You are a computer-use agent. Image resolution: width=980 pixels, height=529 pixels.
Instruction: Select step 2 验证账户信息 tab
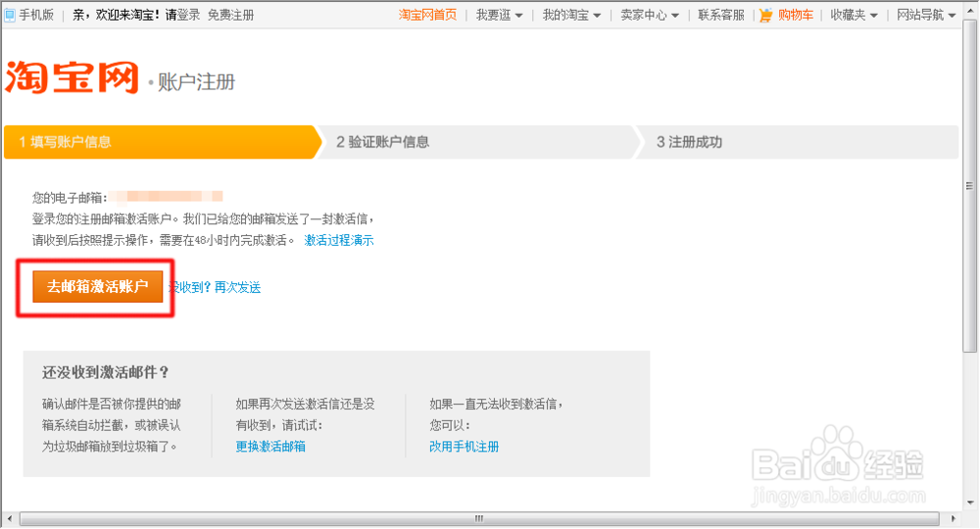coord(478,142)
